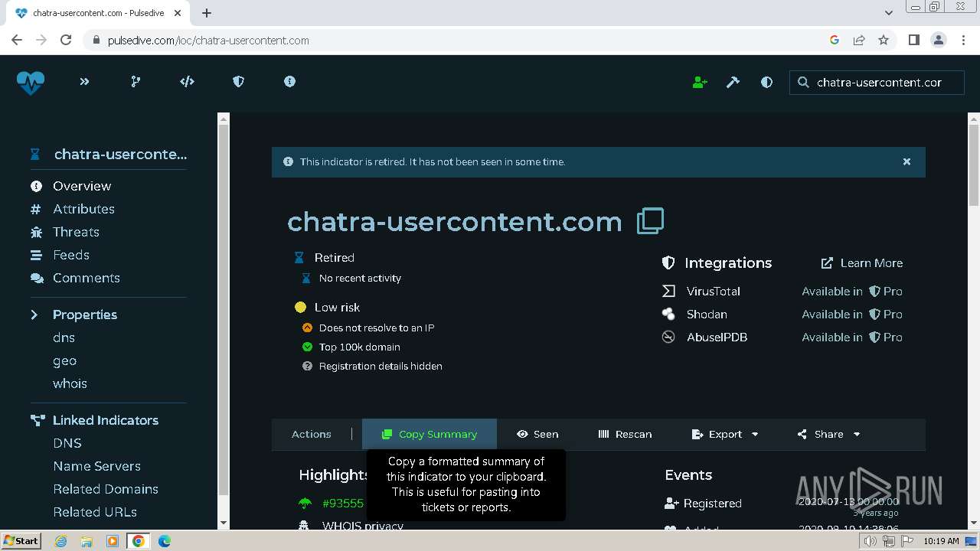
Task: Open Chrome profile icon
Action: [938, 40]
